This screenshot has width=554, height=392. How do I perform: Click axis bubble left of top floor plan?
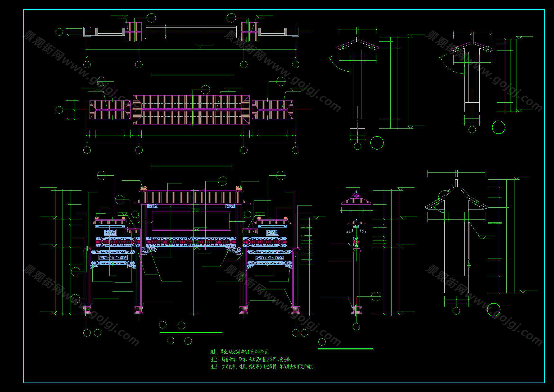click(59, 32)
